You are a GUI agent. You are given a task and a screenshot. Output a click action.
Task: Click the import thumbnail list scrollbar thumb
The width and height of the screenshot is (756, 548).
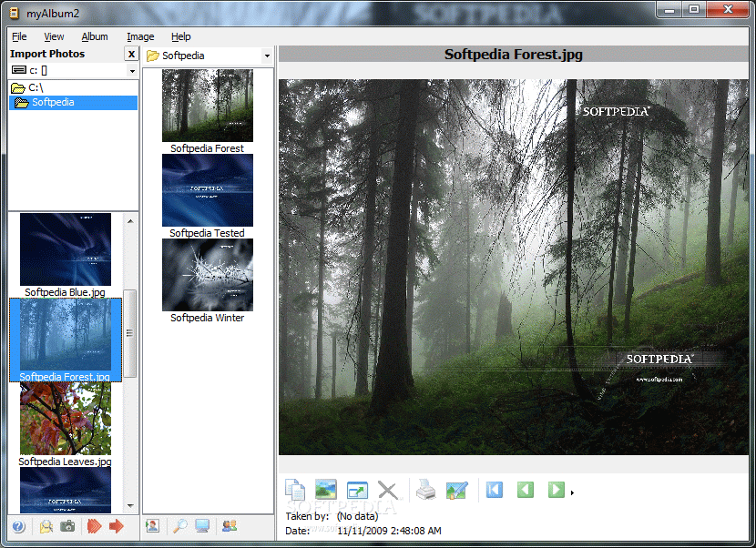point(129,333)
